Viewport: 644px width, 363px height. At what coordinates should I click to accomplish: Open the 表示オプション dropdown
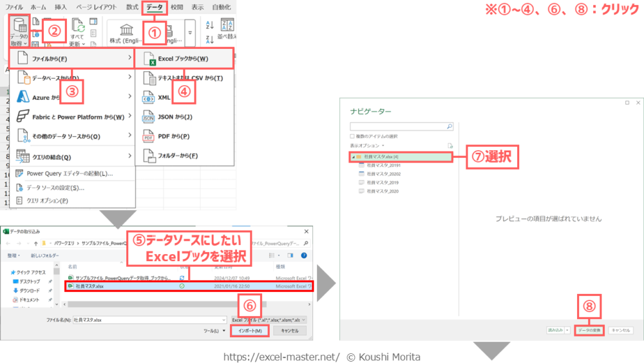(365, 146)
